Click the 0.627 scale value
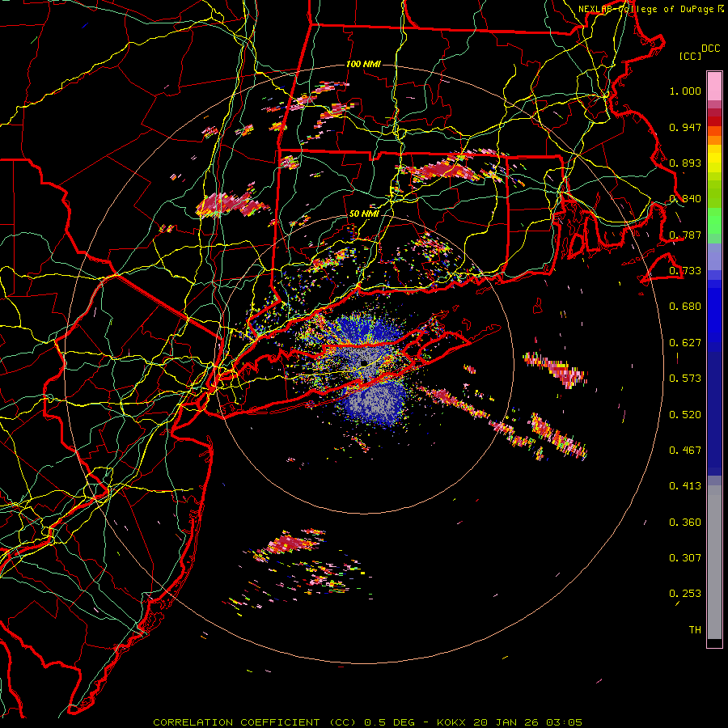Image resolution: width=728 pixels, height=728 pixels. [685, 343]
